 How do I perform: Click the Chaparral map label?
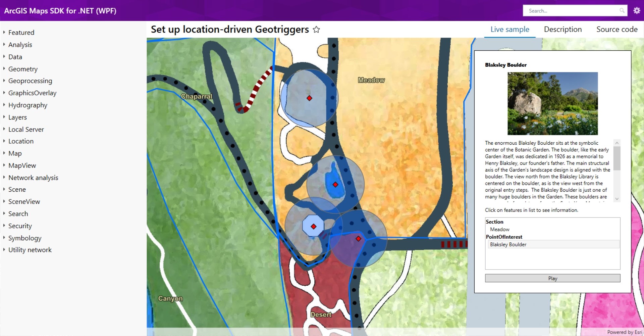(x=197, y=96)
